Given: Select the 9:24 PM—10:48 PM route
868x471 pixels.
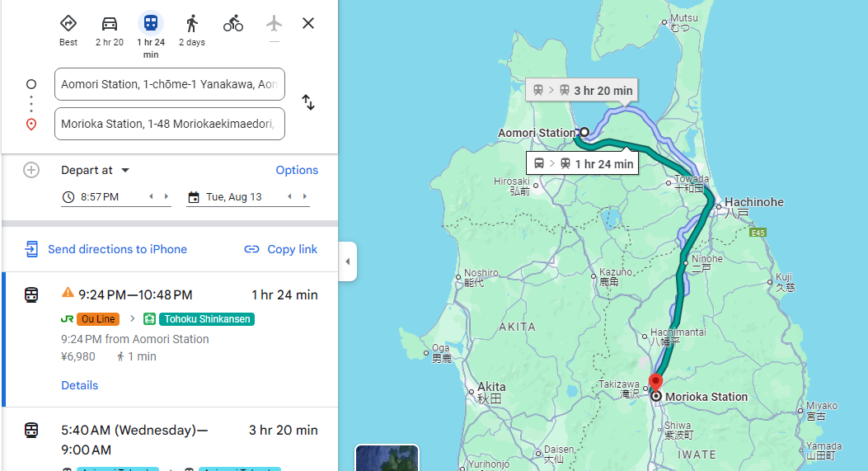Looking at the screenshot, I should (x=170, y=340).
